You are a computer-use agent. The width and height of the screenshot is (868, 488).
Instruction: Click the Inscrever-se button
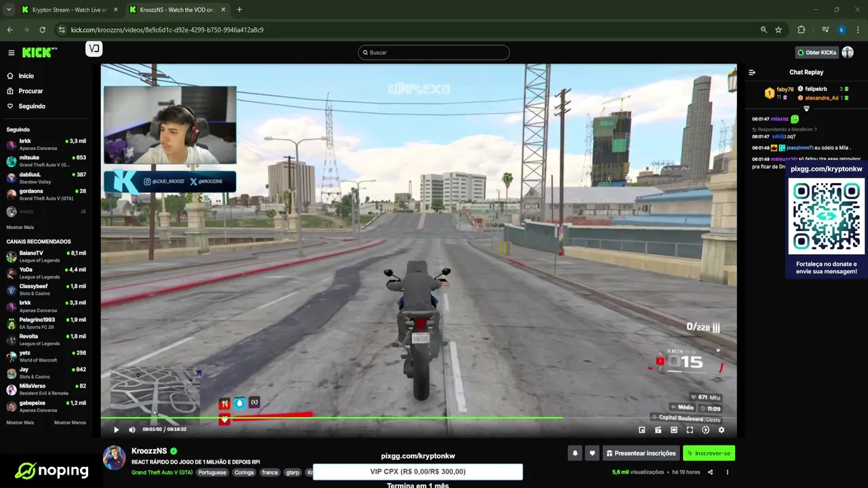pos(709,453)
